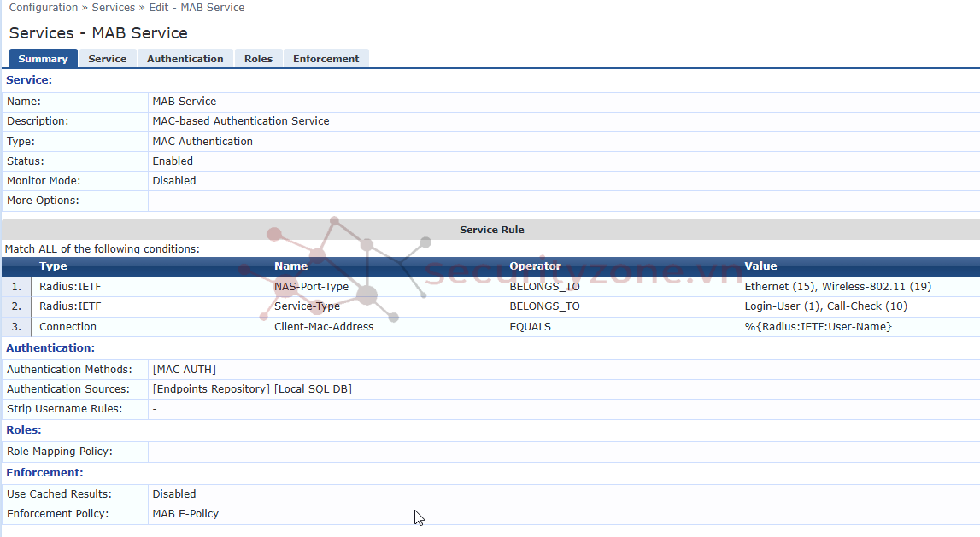Go to the Roles tab
Screen dimensions: 980x537
point(258,59)
